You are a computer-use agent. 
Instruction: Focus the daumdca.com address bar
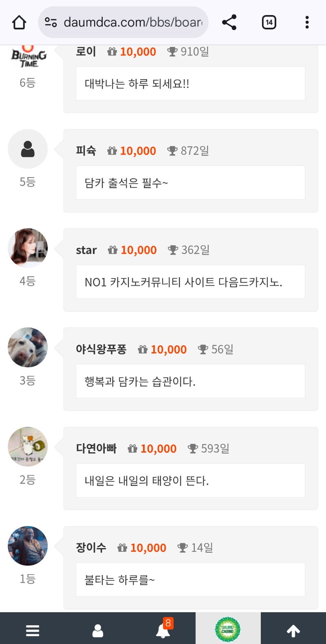coord(132,22)
